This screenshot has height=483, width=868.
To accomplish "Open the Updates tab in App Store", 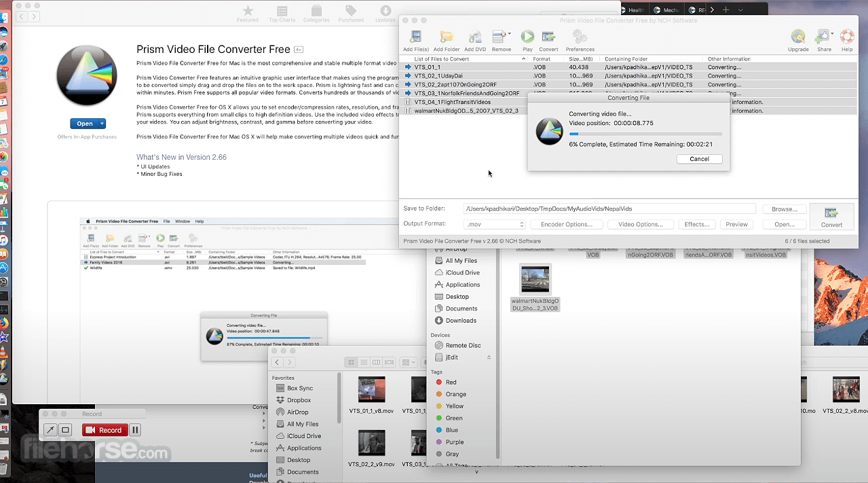I will tap(385, 14).
